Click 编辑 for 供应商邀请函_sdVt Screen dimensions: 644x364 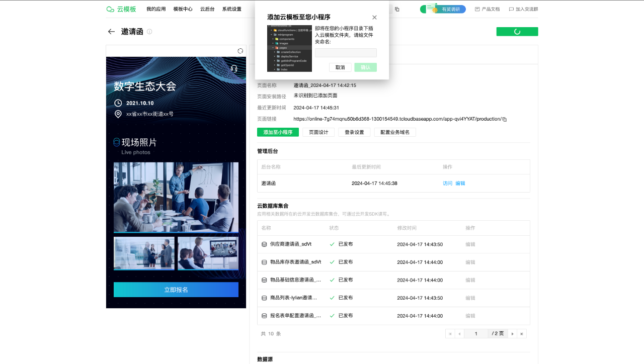470,244
